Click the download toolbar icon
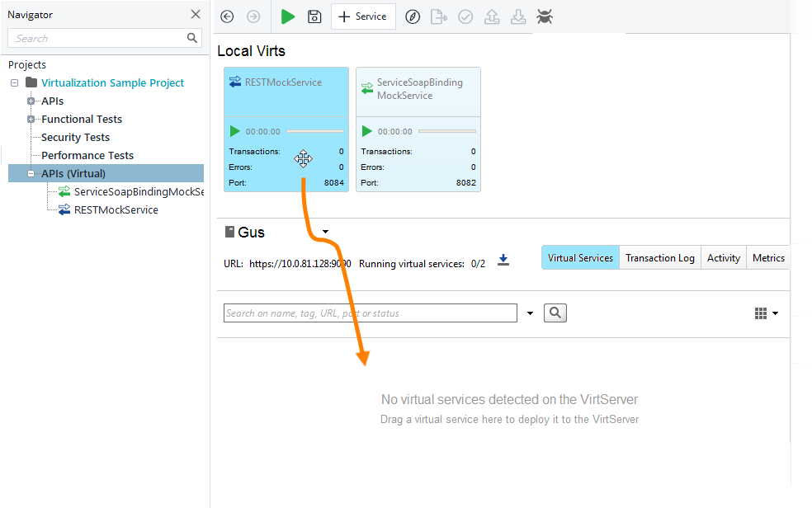812x508 pixels. coord(518,16)
